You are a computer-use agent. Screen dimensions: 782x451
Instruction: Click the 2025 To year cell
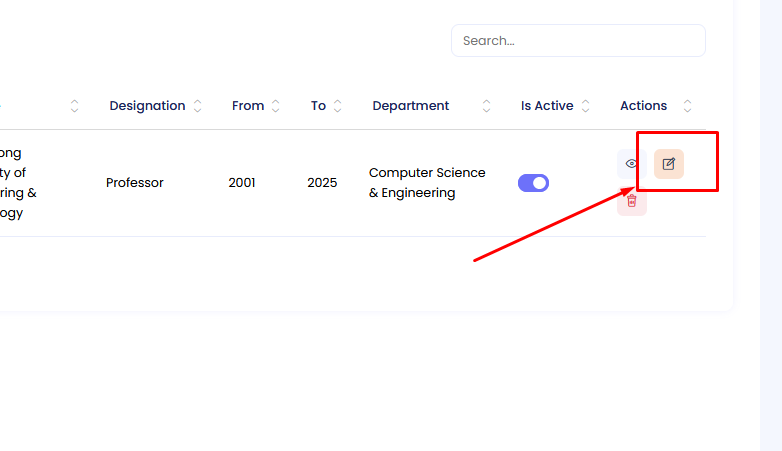[322, 183]
